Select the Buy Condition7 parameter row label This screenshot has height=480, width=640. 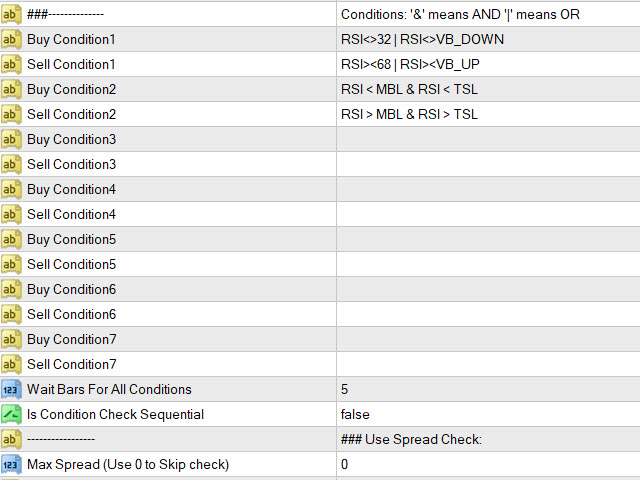coord(71,339)
